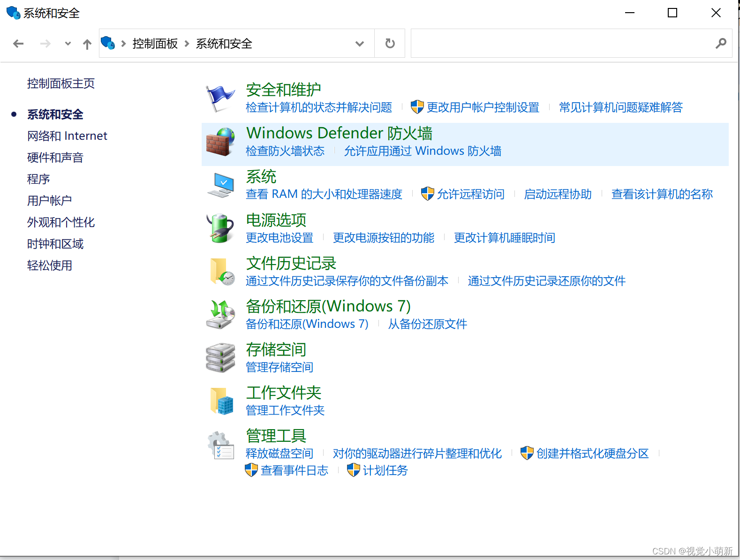740x560 pixels.
Task: Go up one level with up arrow
Action: pyautogui.click(x=87, y=44)
